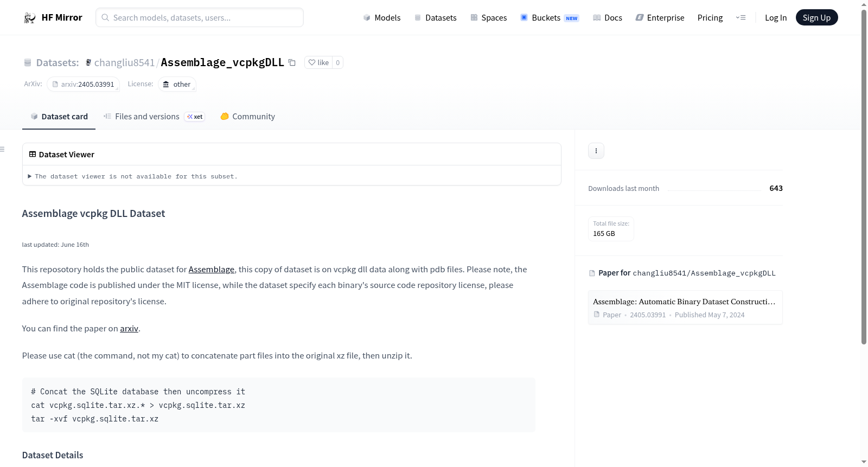Screen dimensions: 868x467
Task: Follow the arxiv paper hyperlink
Action: [129, 329]
